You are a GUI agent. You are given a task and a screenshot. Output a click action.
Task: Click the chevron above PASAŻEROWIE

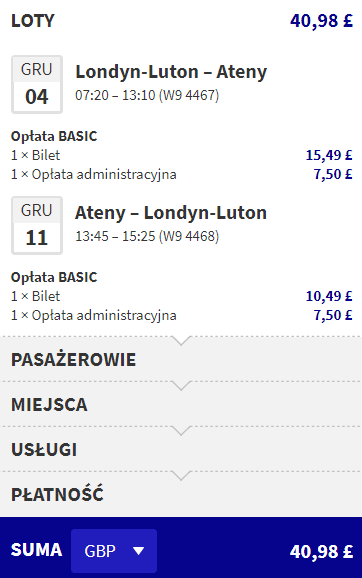pyautogui.click(x=181, y=341)
